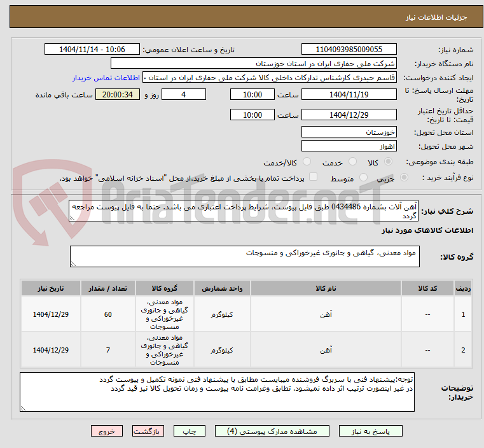484x448 pixels.
Task: Click the شرح کلی نیاز description textarea
Action: pos(244,211)
